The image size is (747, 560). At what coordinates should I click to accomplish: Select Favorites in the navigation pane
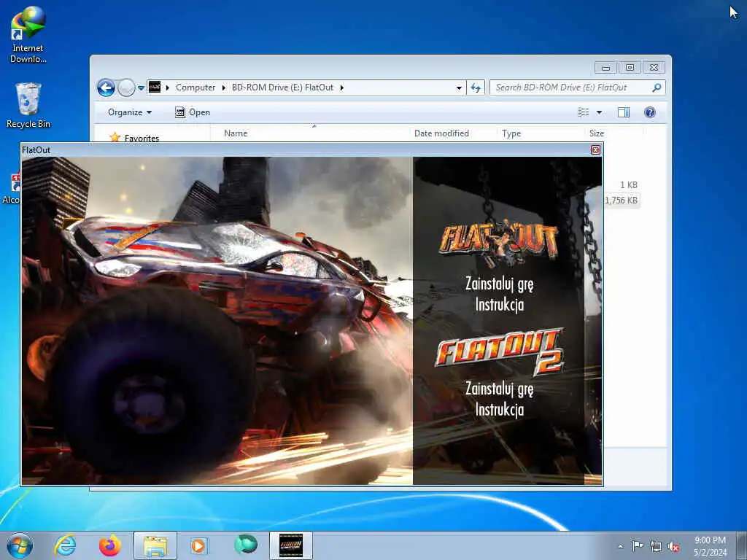[x=142, y=138]
